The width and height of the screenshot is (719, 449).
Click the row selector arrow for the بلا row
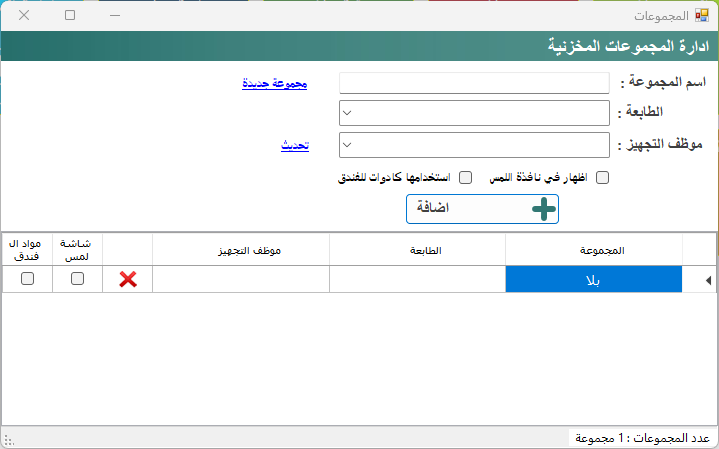pos(708,280)
